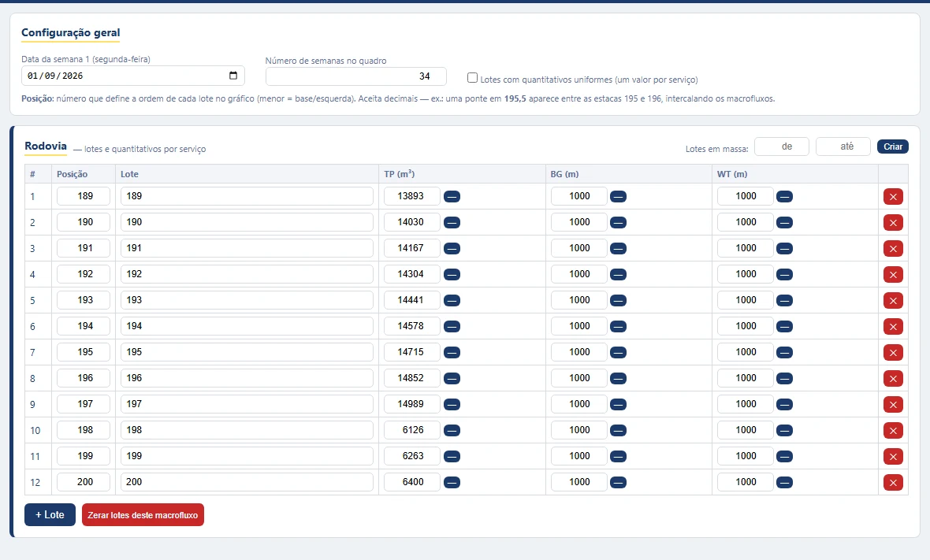Click WT minus button in lot 191 row
The height and width of the screenshot is (560, 930).
pyautogui.click(x=785, y=248)
